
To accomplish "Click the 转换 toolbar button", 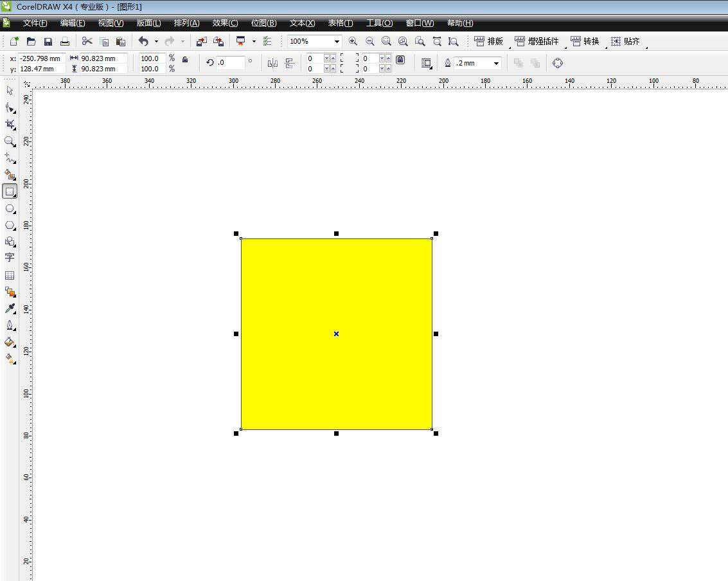I will [585, 41].
